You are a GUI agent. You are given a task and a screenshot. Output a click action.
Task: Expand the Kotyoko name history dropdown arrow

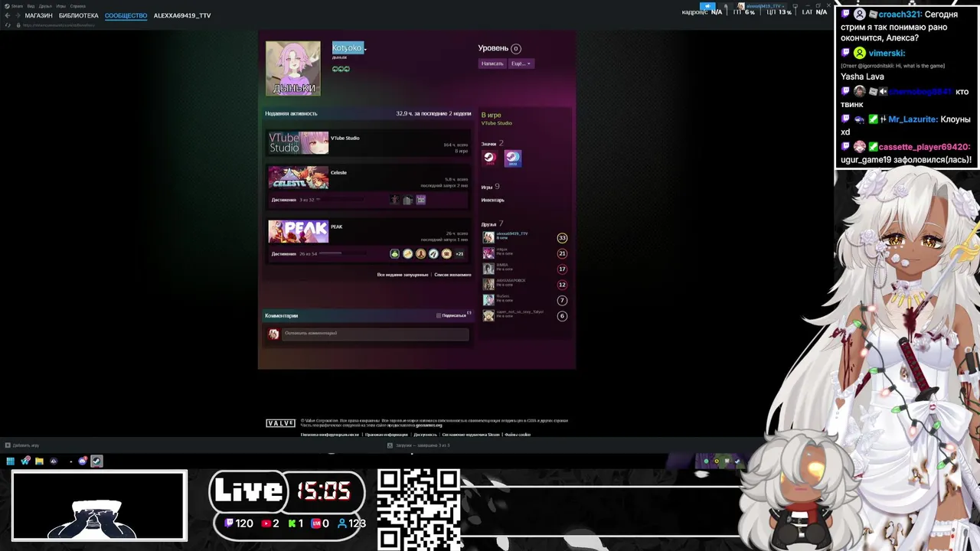click(365, 49)
